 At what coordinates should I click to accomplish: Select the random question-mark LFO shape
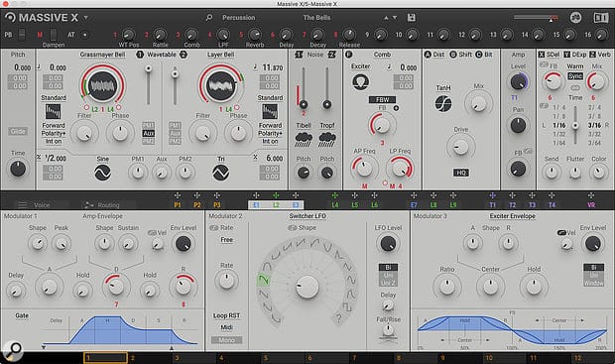point(338,318)
